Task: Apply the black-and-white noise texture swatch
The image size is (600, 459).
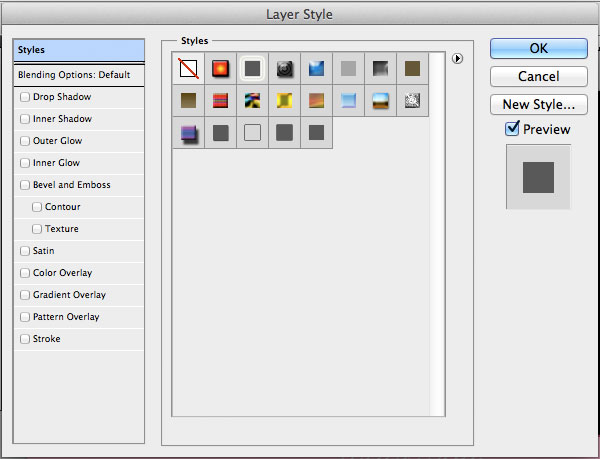Action: click(412, 101)
